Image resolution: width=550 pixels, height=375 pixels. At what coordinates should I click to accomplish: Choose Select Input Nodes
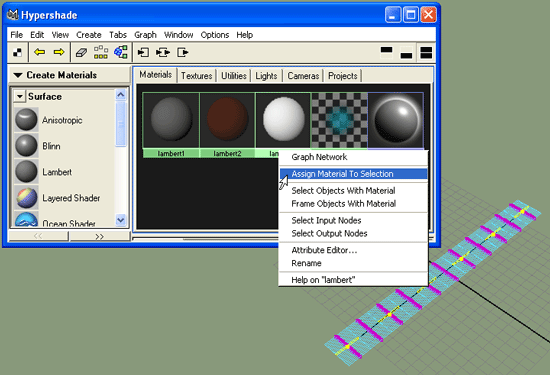tap(354, 220)
